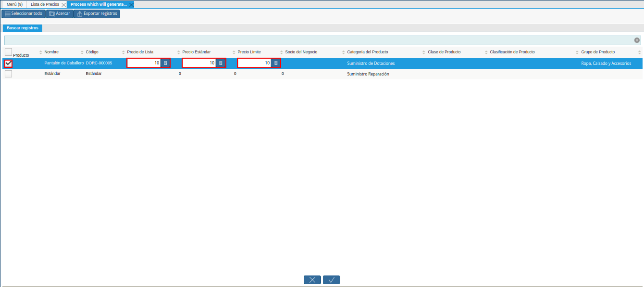
Task: Switch to the Lista de Precios tab
Action: pos(45,4)
